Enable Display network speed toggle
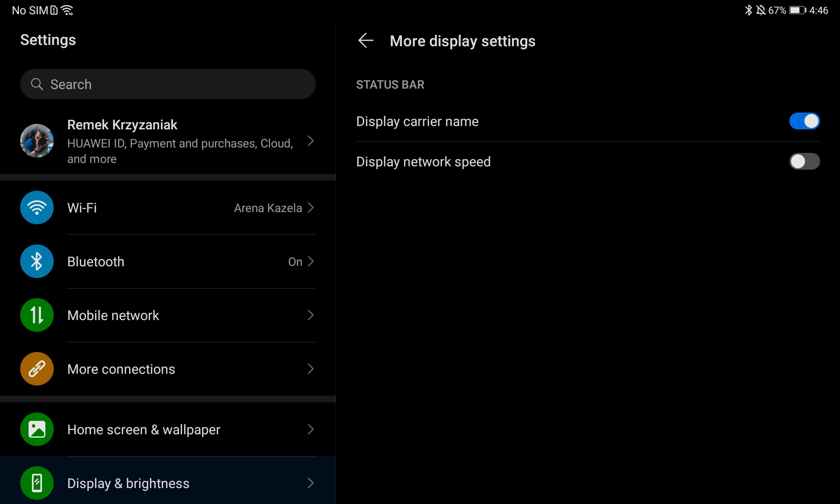The height and width of the screenshot is (504, 840). [x=804, y=161]
